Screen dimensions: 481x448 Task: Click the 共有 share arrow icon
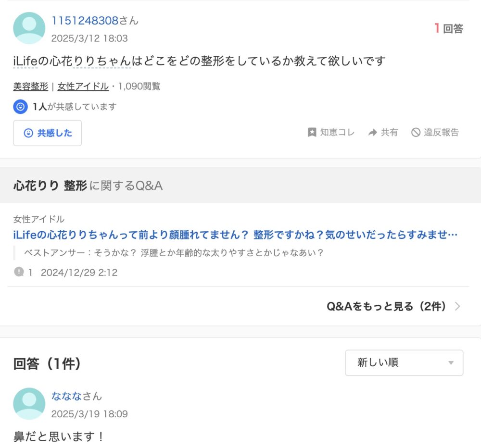click(372, 133)
